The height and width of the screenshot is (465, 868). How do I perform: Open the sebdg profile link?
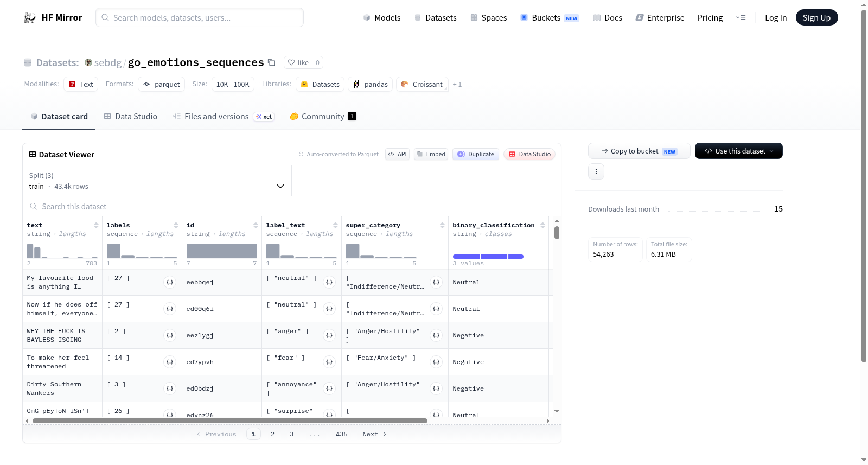(108, 62)
